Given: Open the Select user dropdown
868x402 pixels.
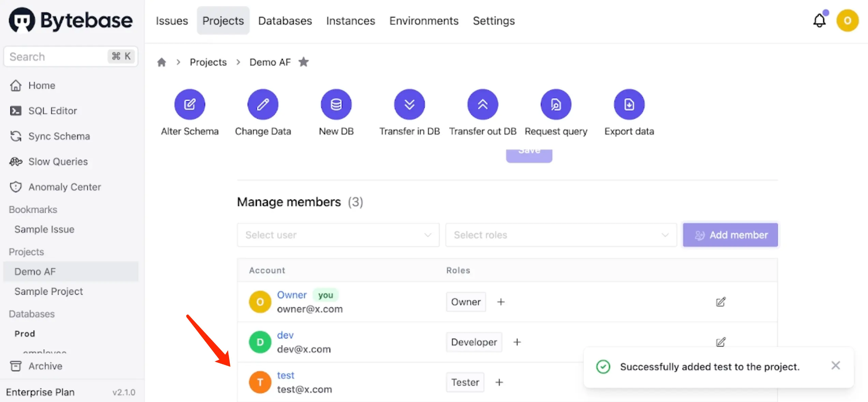Looking at the screenshot, I should tap(338, 235).
